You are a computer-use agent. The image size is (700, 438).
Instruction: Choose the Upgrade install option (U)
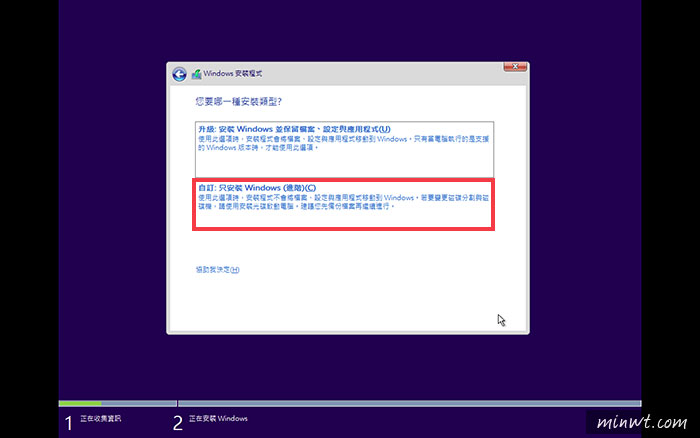coord(344,149)
